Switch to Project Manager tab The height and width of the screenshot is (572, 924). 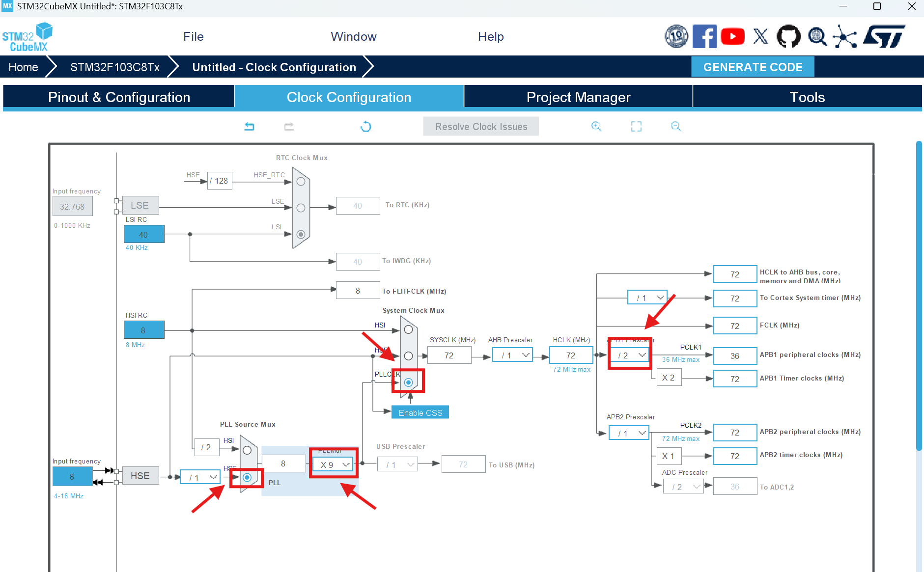pyautogui.click(x=578, y=97)
